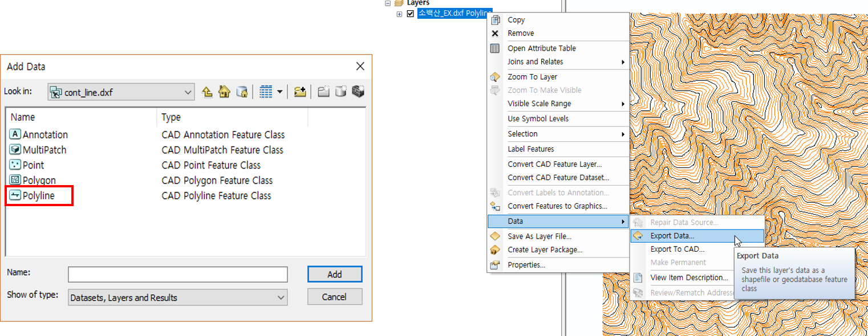868x336 pixels.
Task: Click the Annotation item icon
Action: tap(15, 134)
